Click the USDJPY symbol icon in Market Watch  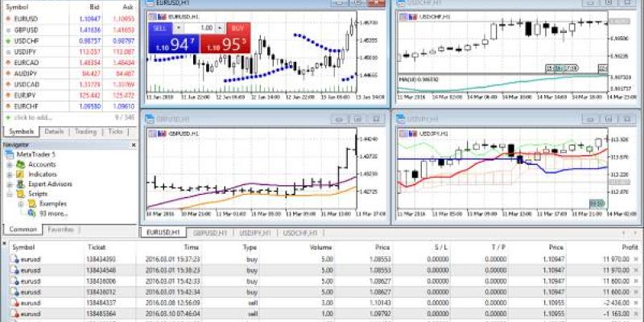click(x=8, y=52)
